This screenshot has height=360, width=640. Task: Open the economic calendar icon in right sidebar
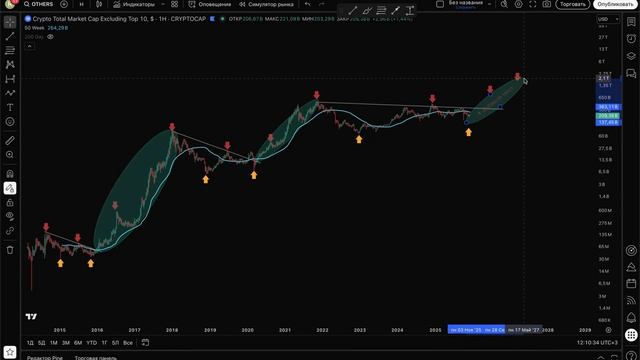(x=631, y=284)
